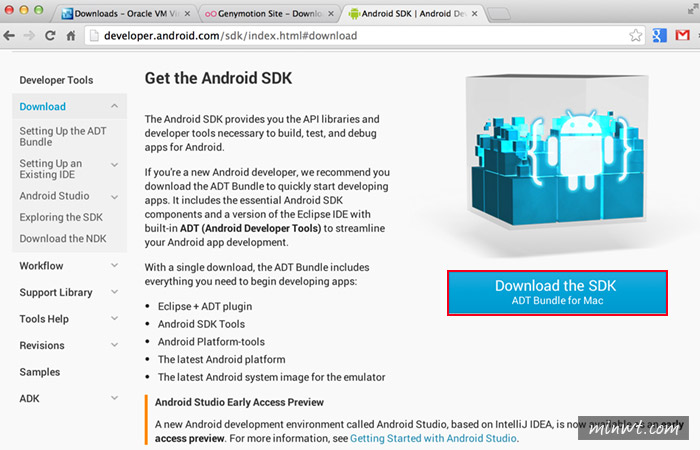Open Exploring the SDK link
This screenshot has height=450, width=700.
point(61,217)
